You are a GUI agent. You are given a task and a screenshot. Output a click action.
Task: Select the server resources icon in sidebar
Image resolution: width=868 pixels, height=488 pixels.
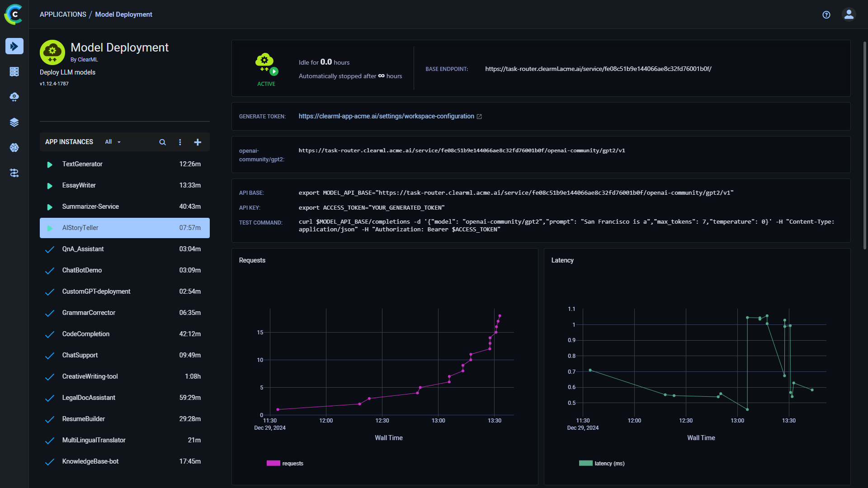click(x=14, y=71)
